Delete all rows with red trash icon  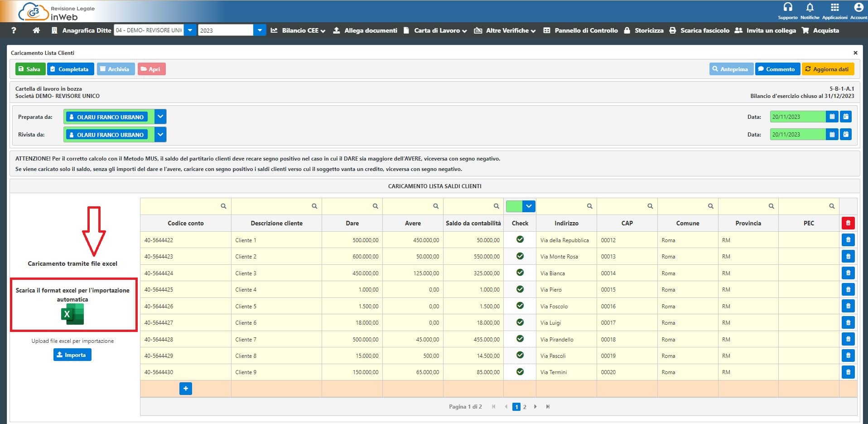848,223
